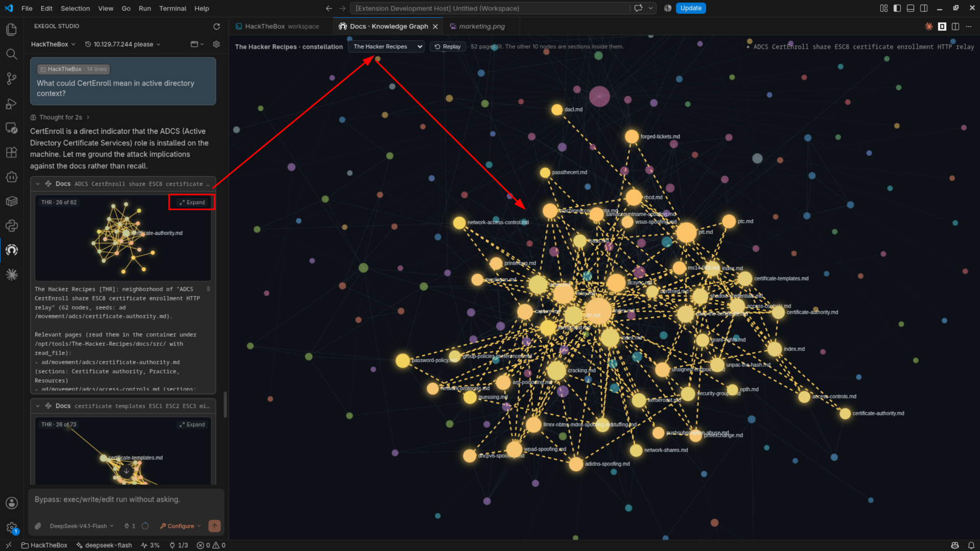Screen dimensions: 980x551
Task: Open the Accounts menu icon
Action: (x=11, y=502)
